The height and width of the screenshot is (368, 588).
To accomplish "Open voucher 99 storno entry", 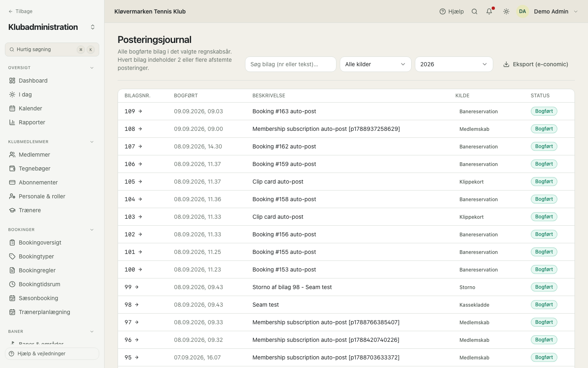I will click(x=132, y=287).
